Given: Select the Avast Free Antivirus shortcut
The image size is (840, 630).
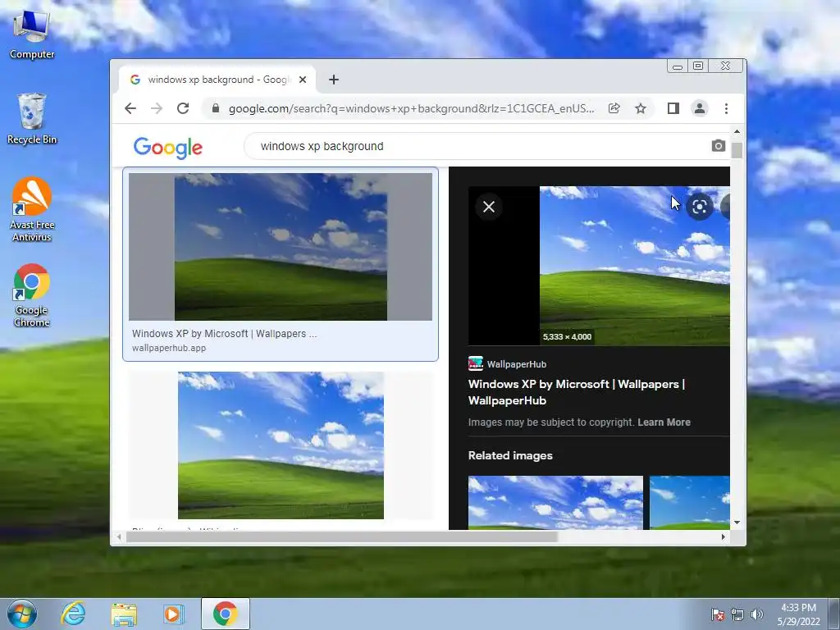Looking at the screenshot, I should (x=32, y=209).
